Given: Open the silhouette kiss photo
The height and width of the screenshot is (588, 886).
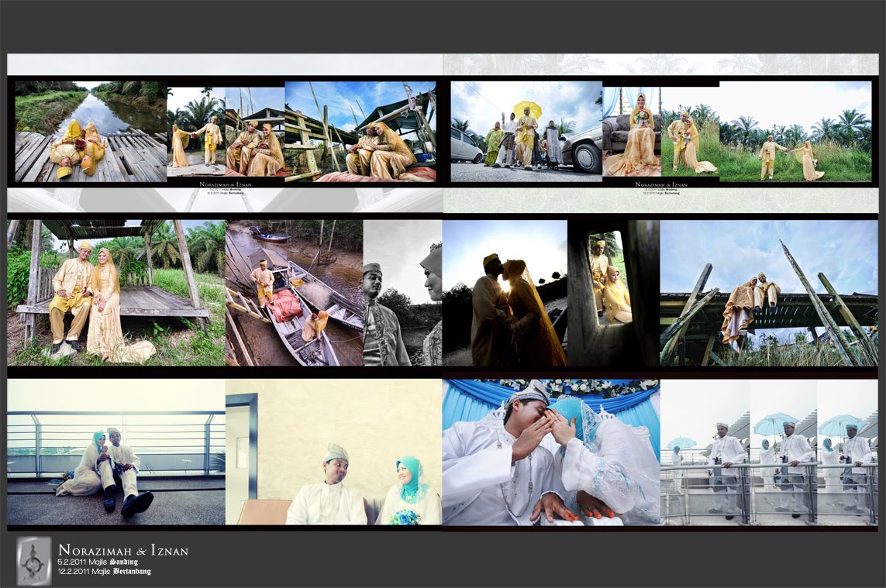Looking at the screenshot, I should pyautogui.click(x=505, y=293).
